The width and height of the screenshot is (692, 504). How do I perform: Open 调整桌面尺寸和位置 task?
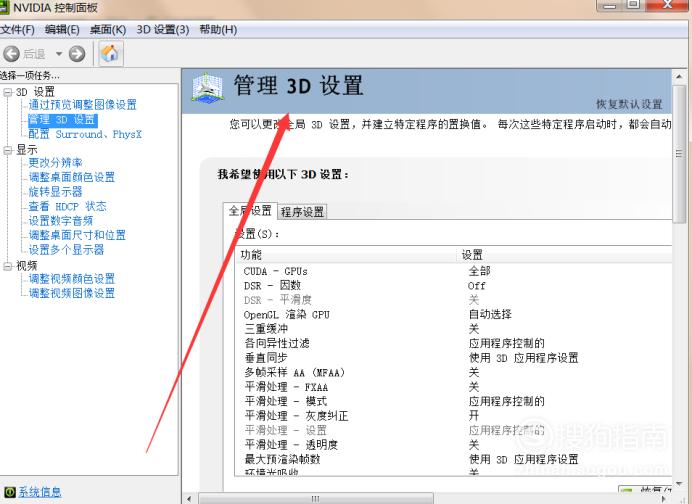[77, 235]
